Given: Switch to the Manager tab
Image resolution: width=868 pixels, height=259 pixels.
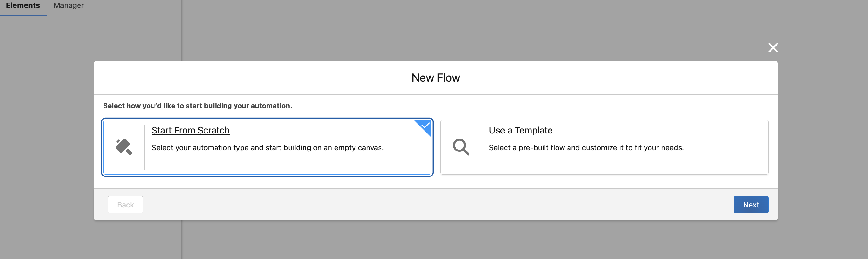Looking at the screenshot, I should pyautogui.click(x=69, y=6).
